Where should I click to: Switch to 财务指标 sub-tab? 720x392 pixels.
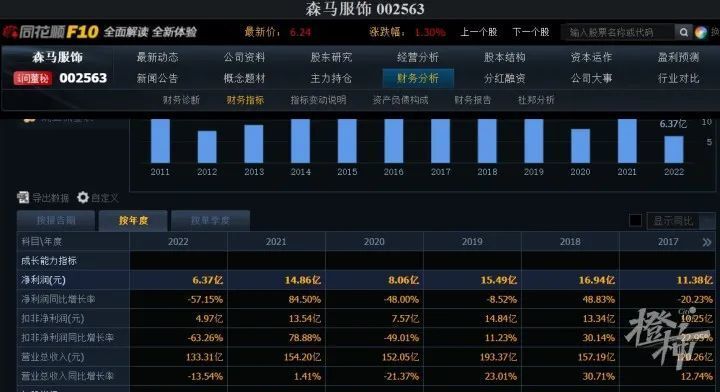[245, 100]
